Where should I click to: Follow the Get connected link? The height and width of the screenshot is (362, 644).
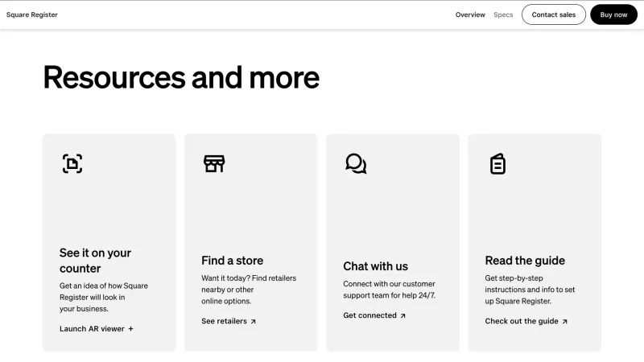pyautogui.click(x=374, y=315)
